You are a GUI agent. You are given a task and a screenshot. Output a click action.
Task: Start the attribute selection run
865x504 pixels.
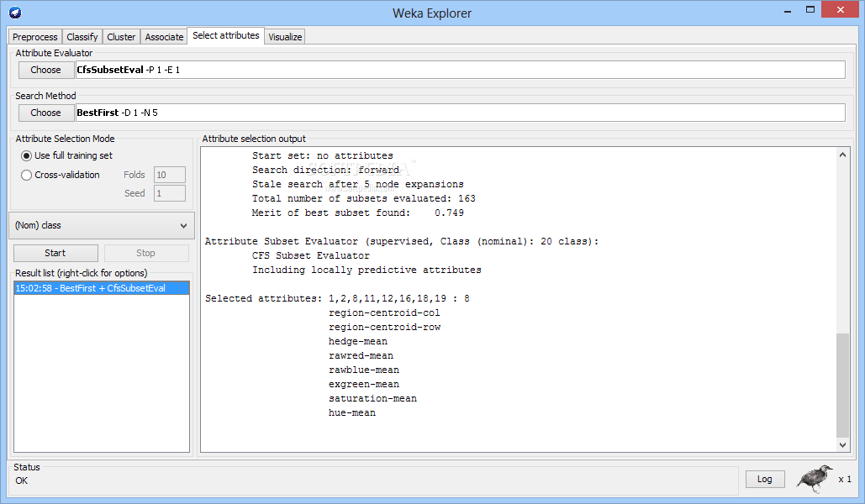coord(55,253)
